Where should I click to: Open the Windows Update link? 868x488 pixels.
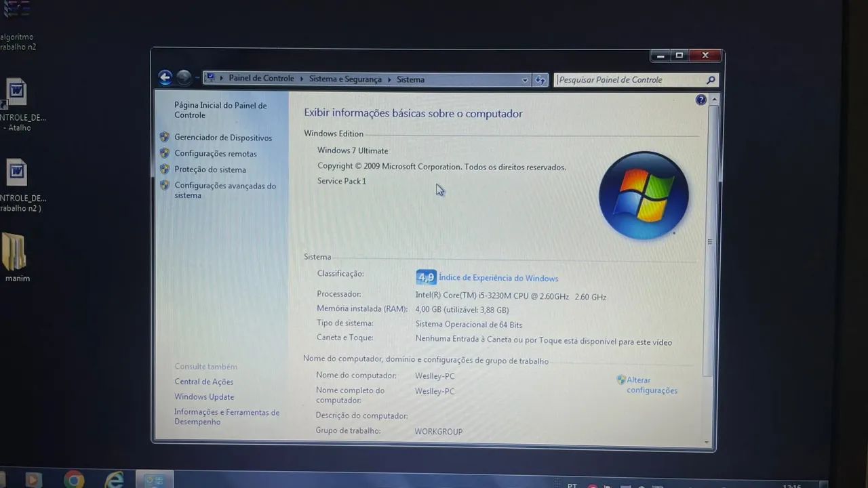[x=204, y=397]
